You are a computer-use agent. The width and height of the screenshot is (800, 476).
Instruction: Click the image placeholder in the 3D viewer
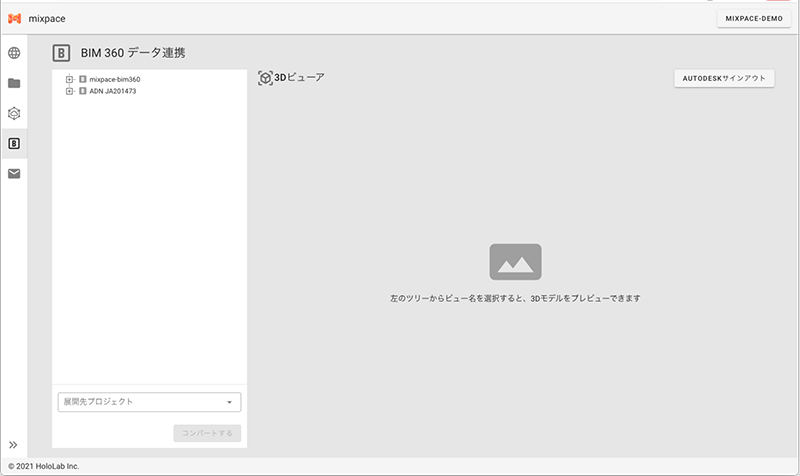point(515,262)
